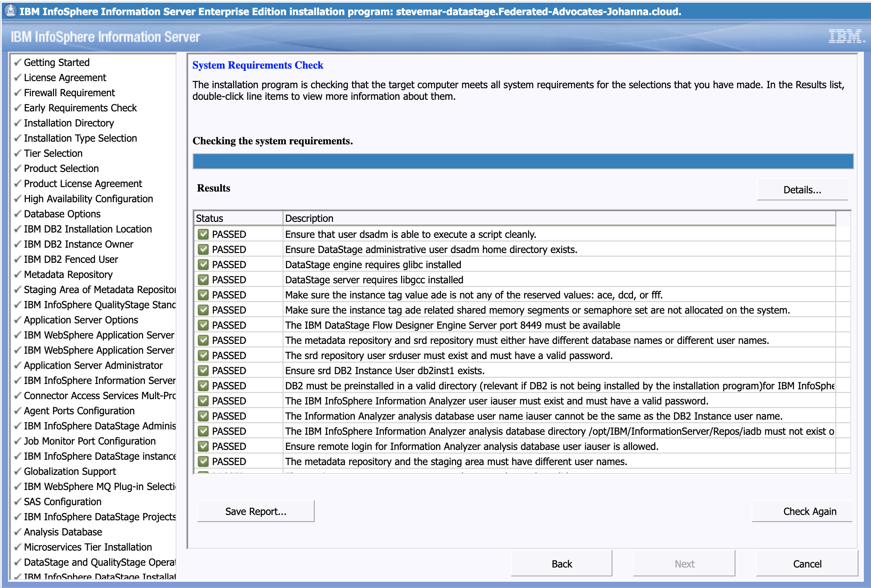This screenshot has width=871, height=588.
Task: Click PASSED icon for remote login iauser row
Action: pos(203,446)
